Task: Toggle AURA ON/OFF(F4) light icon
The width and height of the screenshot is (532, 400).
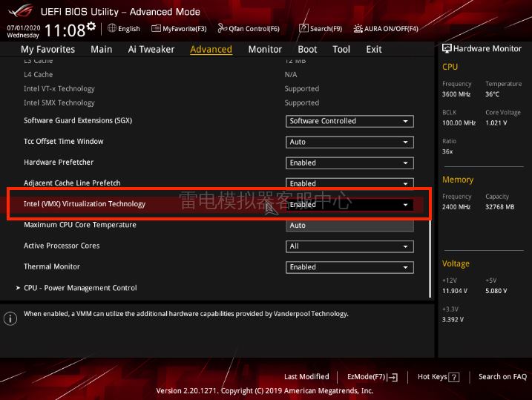Action: point(358,28)
